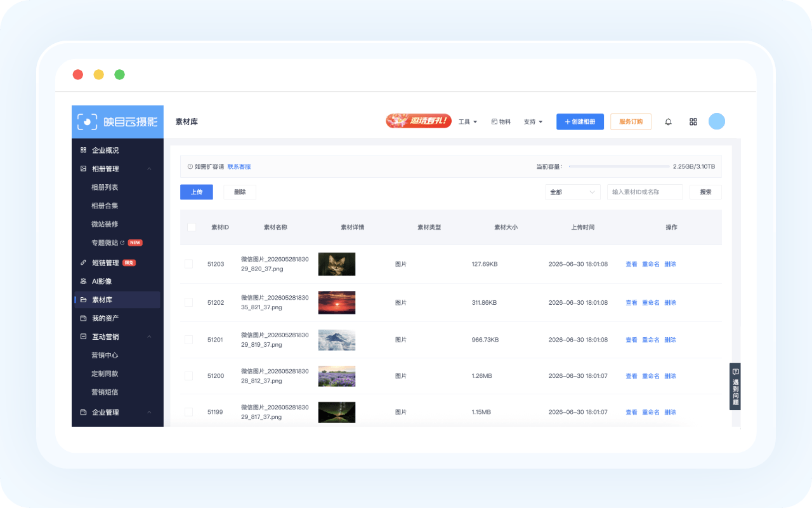This screenshot has height=508, width=812.
Task: Open the mountain thumbnail for 51201
Action: click(x=337, y=340)
